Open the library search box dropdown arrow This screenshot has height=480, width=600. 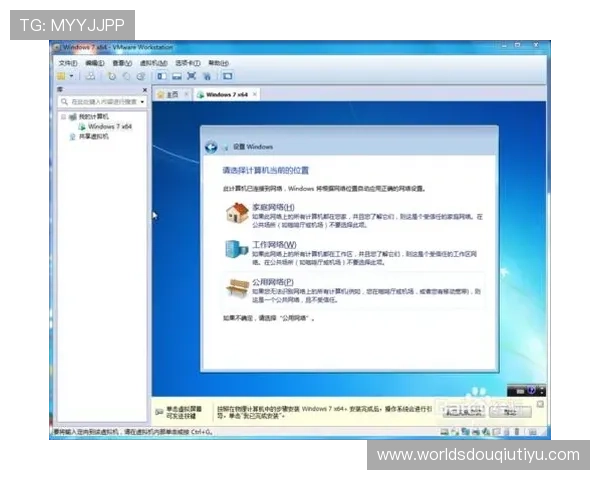142,102
